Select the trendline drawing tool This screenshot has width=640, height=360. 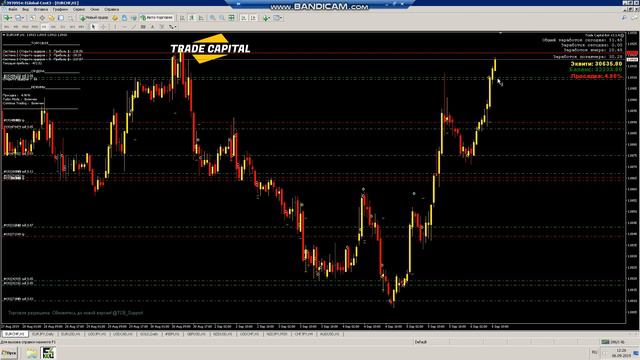134,27
